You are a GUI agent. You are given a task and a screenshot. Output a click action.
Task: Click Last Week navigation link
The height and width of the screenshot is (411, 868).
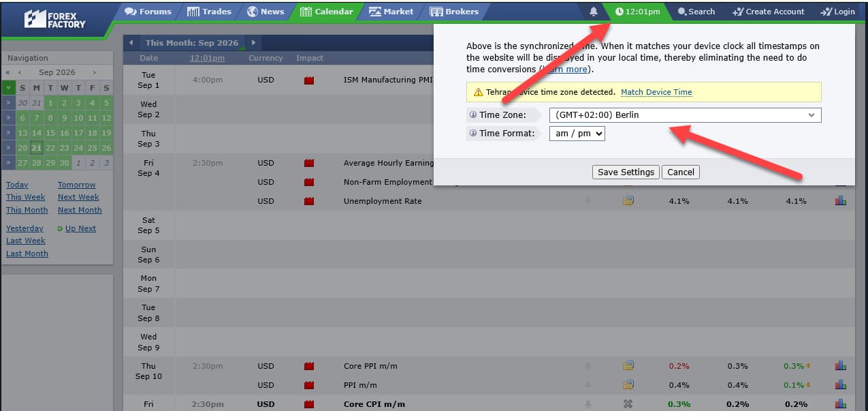click(26, 241)
